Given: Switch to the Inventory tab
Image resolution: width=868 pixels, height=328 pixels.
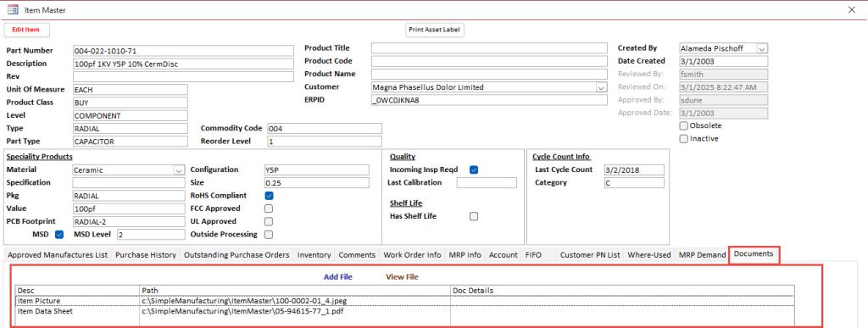Looking at the screenshot, I should (x=314, y=255).
